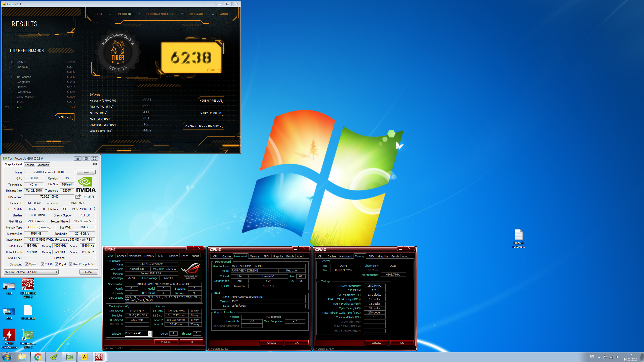644x362 pixels.
Task: Open Catzilla UPGRADE tab
Action: [x=197, y=14]
